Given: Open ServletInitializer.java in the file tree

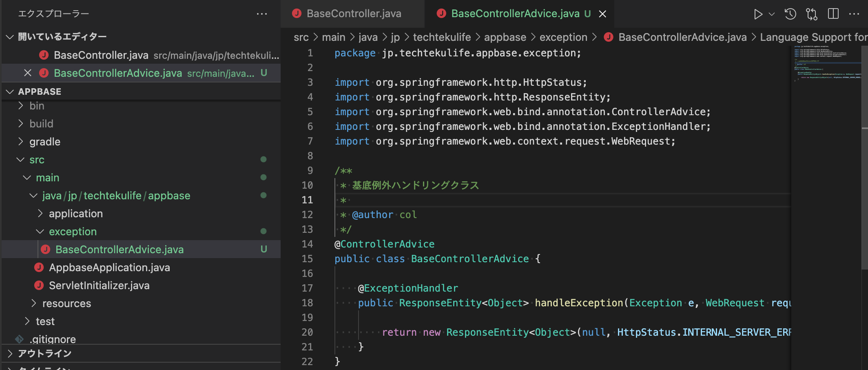Looking at the screenshot, I should [x=141, y=285].
